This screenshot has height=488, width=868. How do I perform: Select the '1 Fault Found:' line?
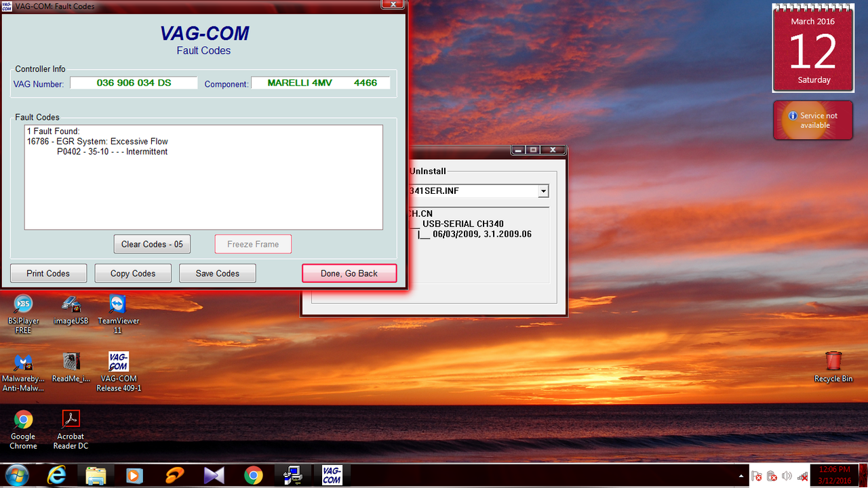click(54, 131)
